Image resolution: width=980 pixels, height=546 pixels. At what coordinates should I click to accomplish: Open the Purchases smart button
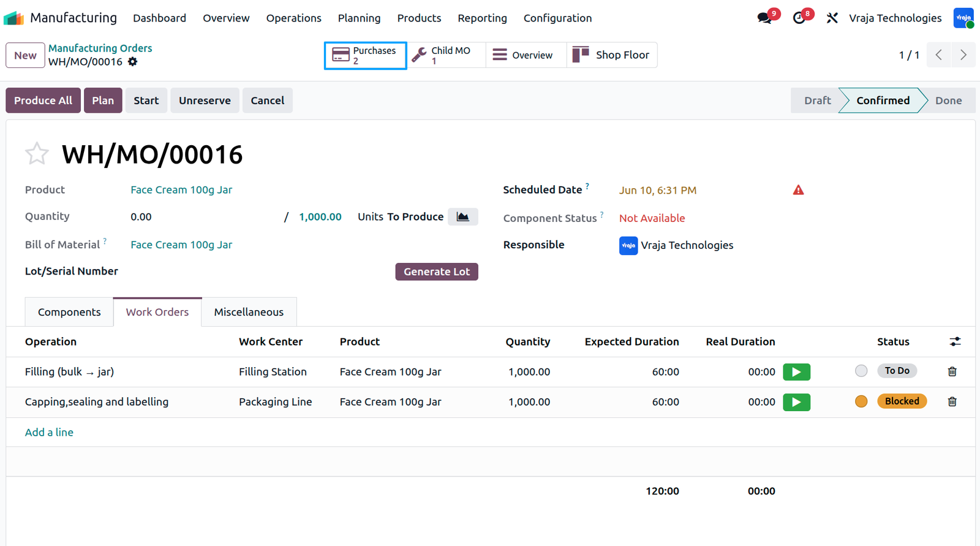365,55
